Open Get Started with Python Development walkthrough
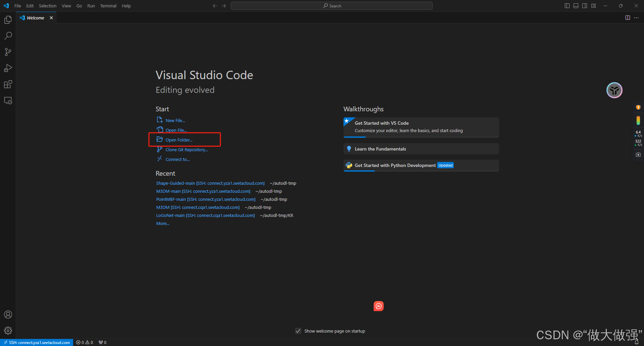 click(421, 166)
